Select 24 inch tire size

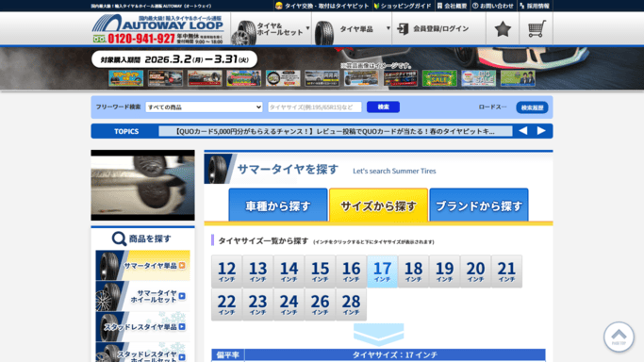pos(289,304)
